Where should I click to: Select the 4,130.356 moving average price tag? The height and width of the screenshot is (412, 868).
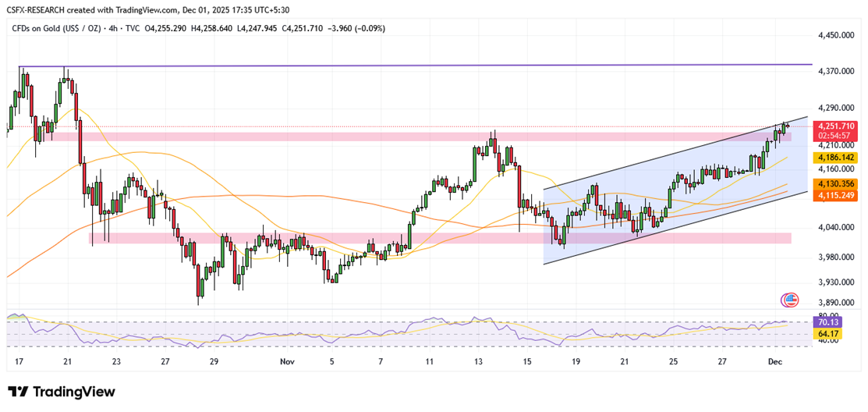834,183
